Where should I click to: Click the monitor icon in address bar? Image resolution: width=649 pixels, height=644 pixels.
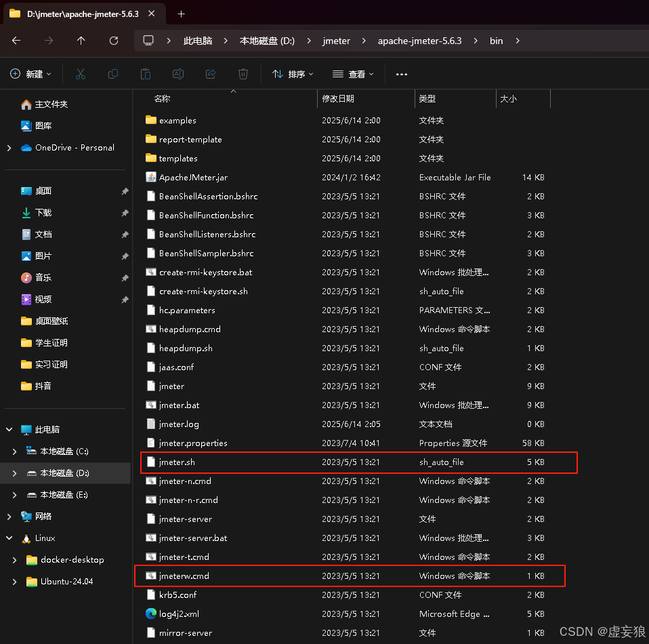[x=148, y=41]
